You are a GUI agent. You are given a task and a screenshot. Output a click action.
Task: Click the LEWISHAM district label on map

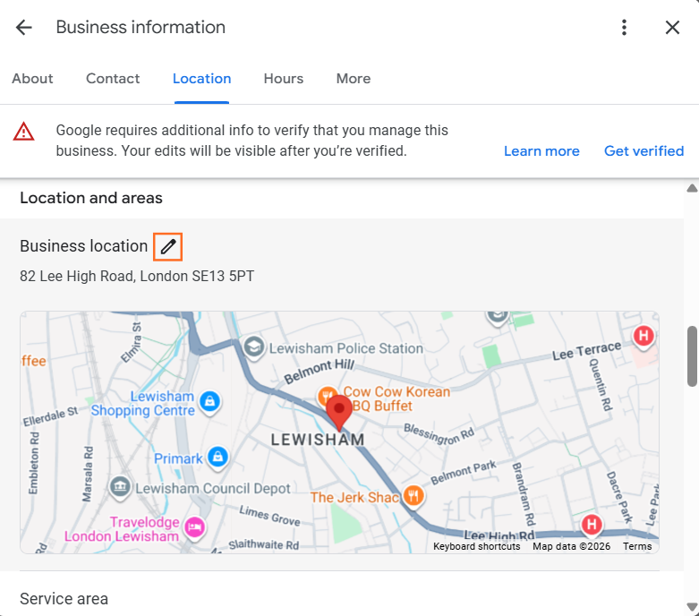318,440
